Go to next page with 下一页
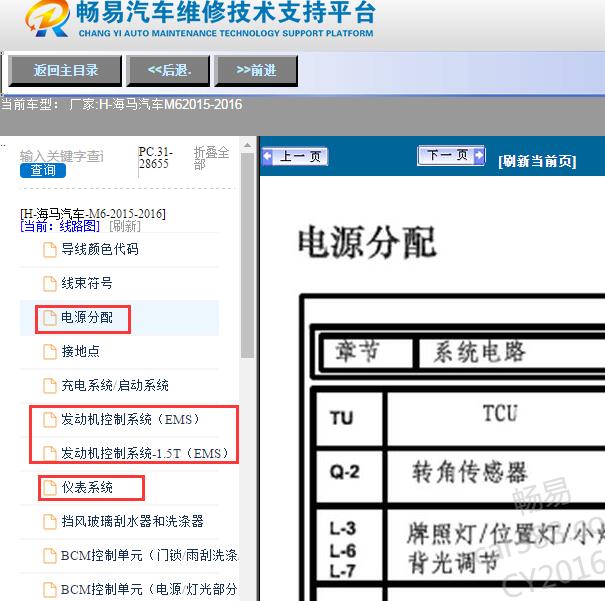Viewport: 605px width, 601px height. [451, 156]
